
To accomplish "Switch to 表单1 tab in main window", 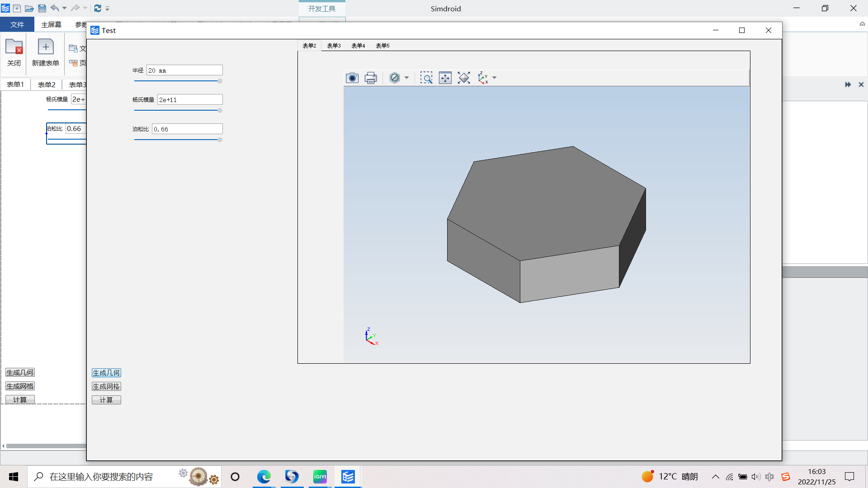I will (15, 84).
